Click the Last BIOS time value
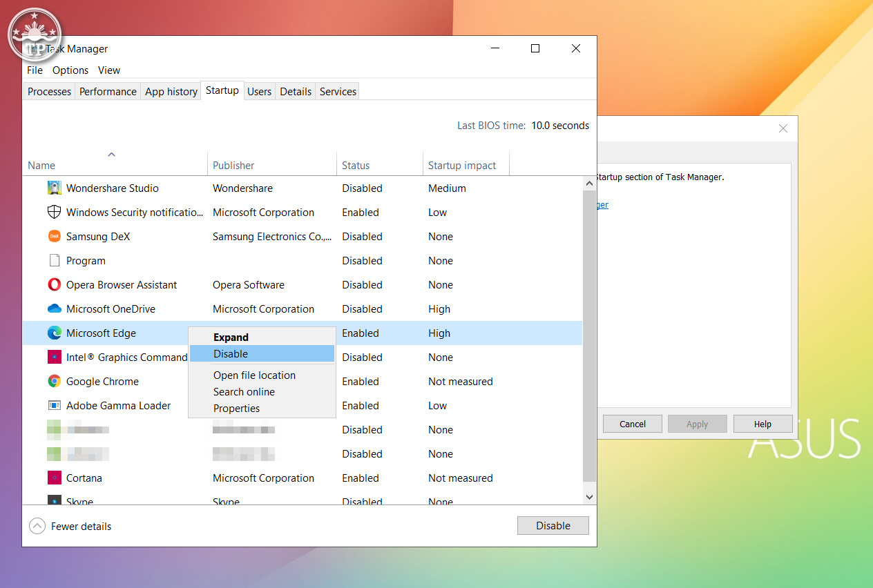Image resolution: width=873 pixels, height=588 pixels. [x=560, y=126]
